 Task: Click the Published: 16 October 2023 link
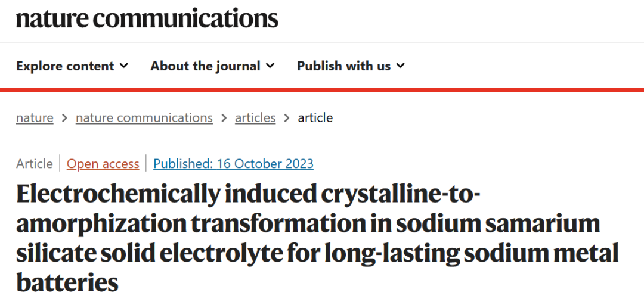(x=233, y=164)
